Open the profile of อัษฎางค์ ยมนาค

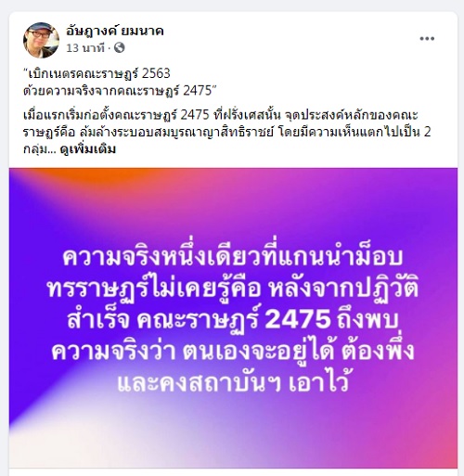click(114, 31)
